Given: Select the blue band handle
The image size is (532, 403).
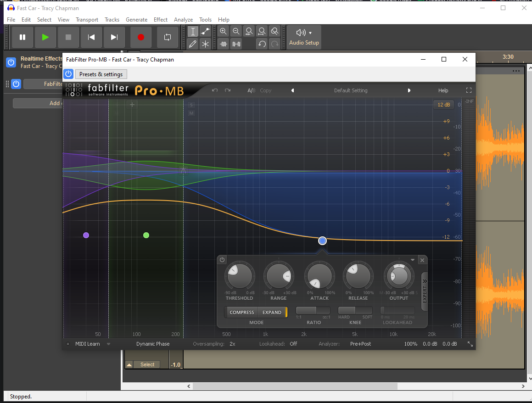Looking at the screenshot, I should click(322, 241).
